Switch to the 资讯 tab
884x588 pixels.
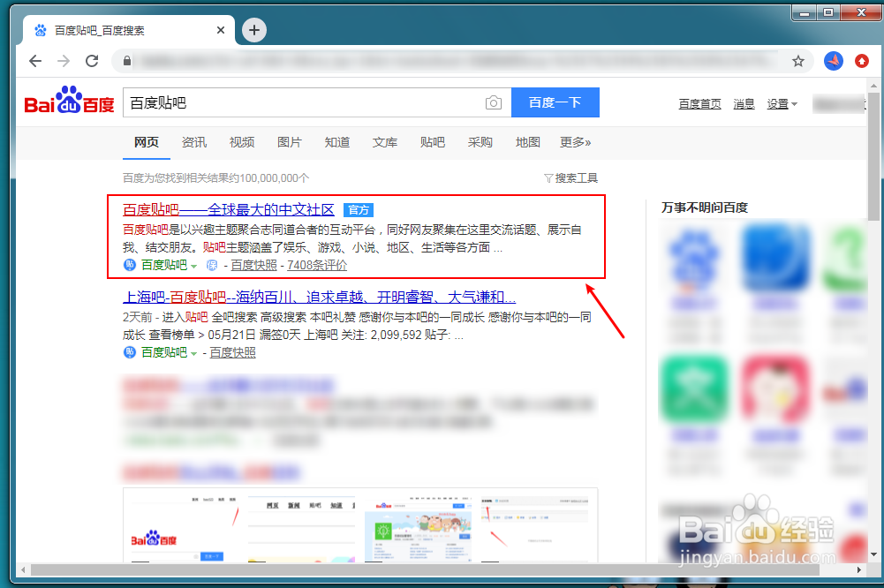coord(194,142)
